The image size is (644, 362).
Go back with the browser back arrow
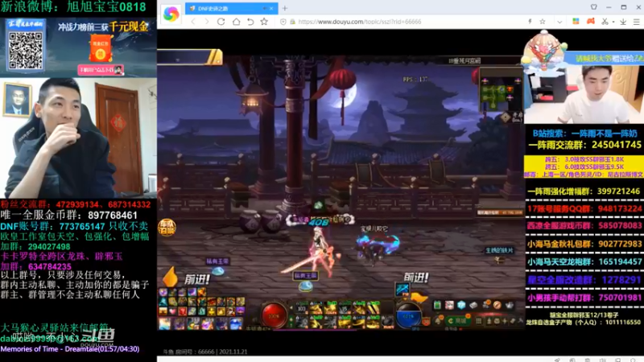pos(193,22)
